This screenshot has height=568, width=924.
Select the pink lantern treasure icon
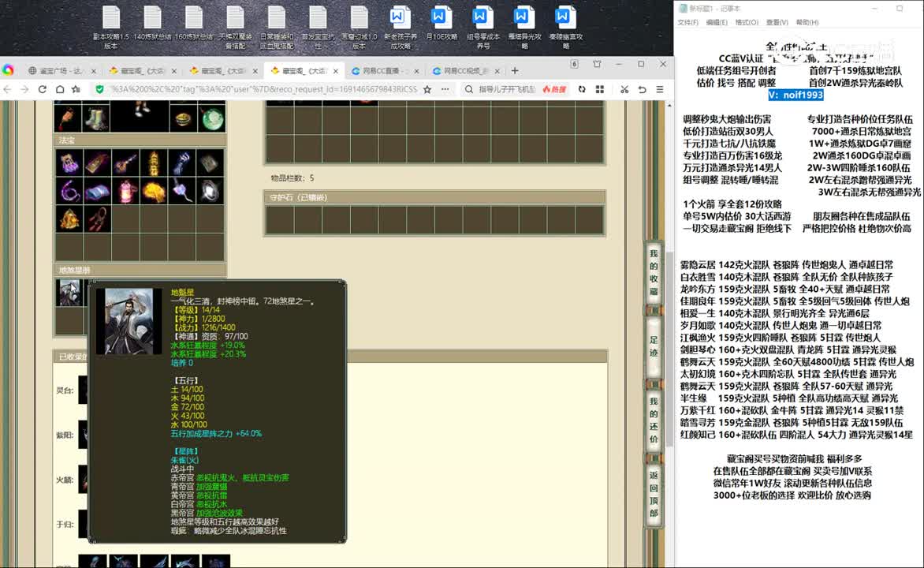125,191
